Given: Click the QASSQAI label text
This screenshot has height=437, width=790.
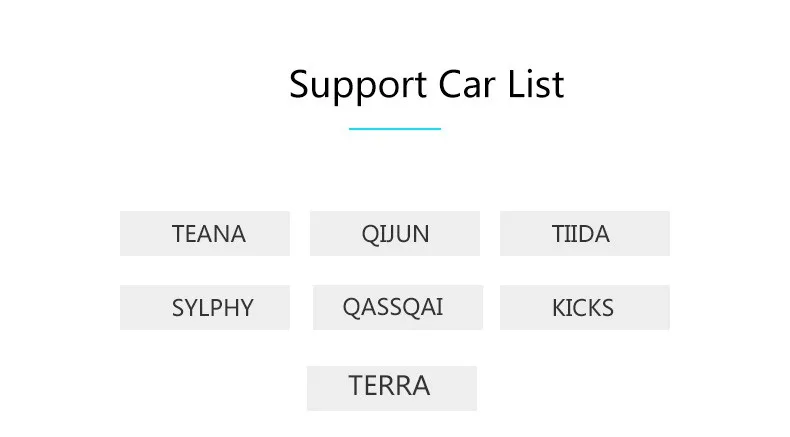Looking at the screenshot, I should click(393, 306).
